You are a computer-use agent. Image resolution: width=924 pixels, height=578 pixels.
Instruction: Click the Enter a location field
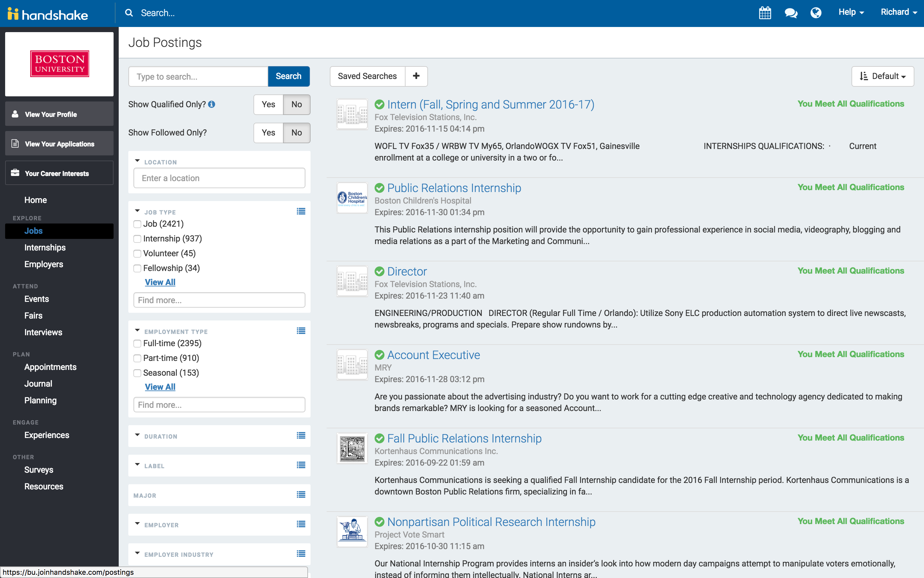pos(219,178)
